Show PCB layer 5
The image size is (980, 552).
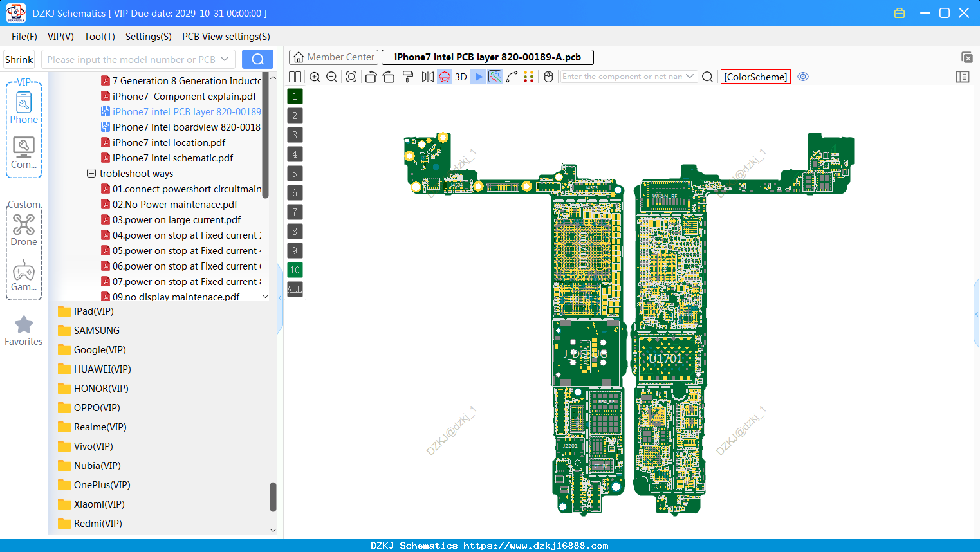point(295,174)
